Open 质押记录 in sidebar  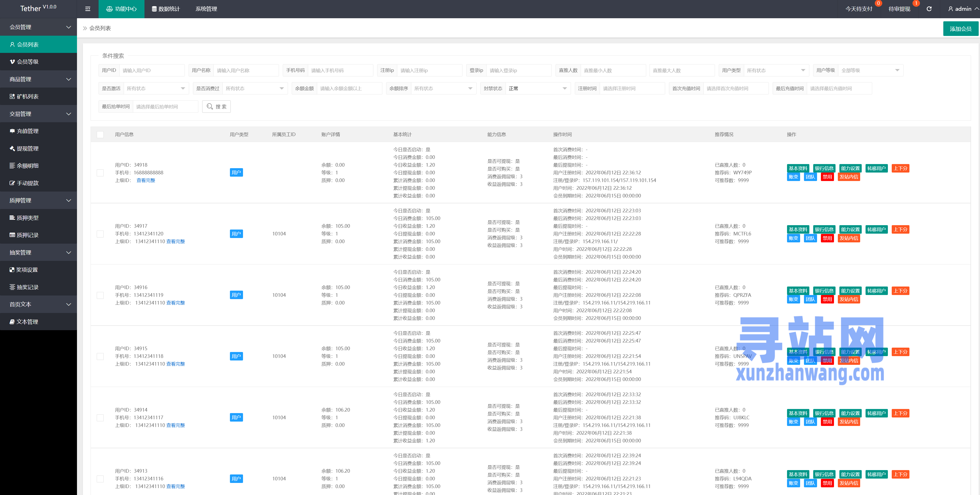(38, 235)
